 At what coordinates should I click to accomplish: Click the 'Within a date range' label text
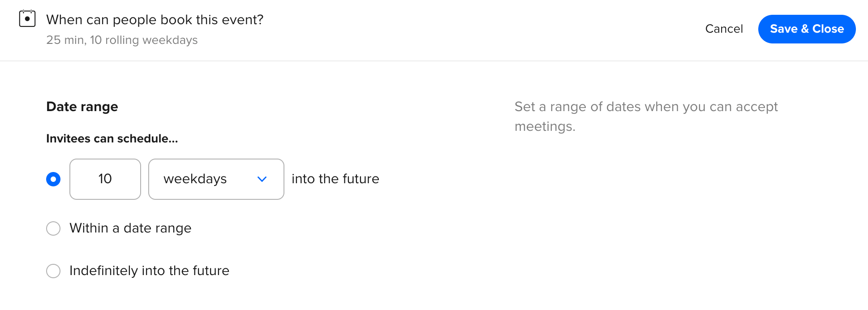pos(130,228)
